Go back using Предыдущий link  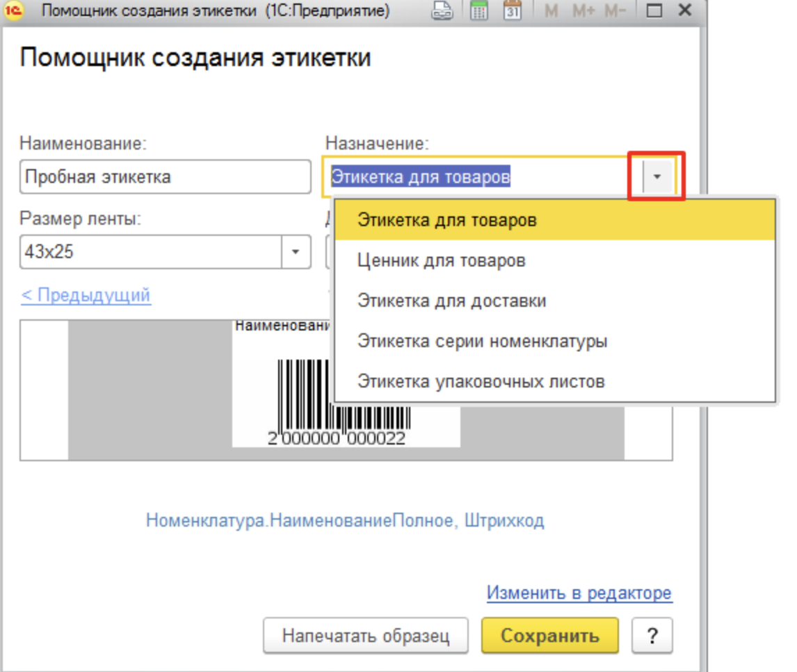85,295
